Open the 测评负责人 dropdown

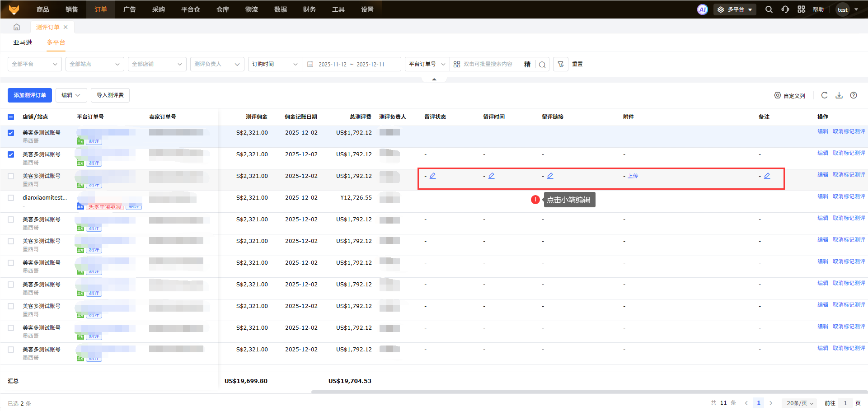217,64
